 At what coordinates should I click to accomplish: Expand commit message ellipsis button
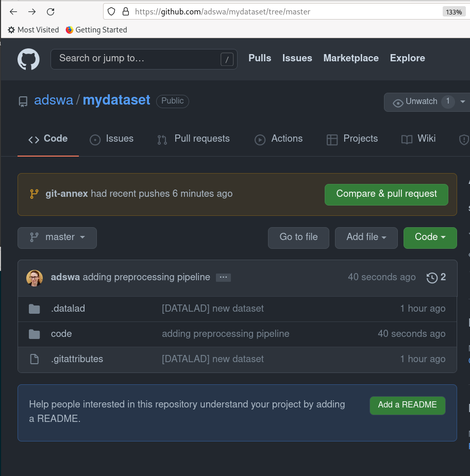pyautogui.click(x=223, y=278)
